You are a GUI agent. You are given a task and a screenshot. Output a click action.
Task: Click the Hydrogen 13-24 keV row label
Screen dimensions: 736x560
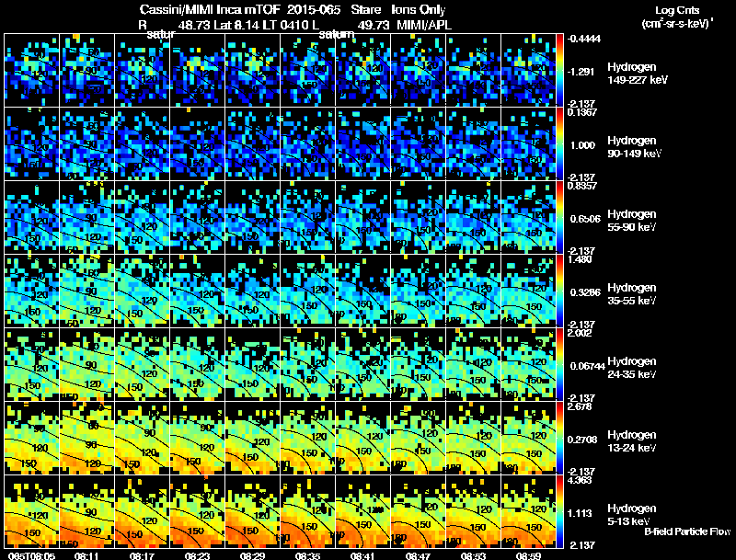tap(631, 441)
